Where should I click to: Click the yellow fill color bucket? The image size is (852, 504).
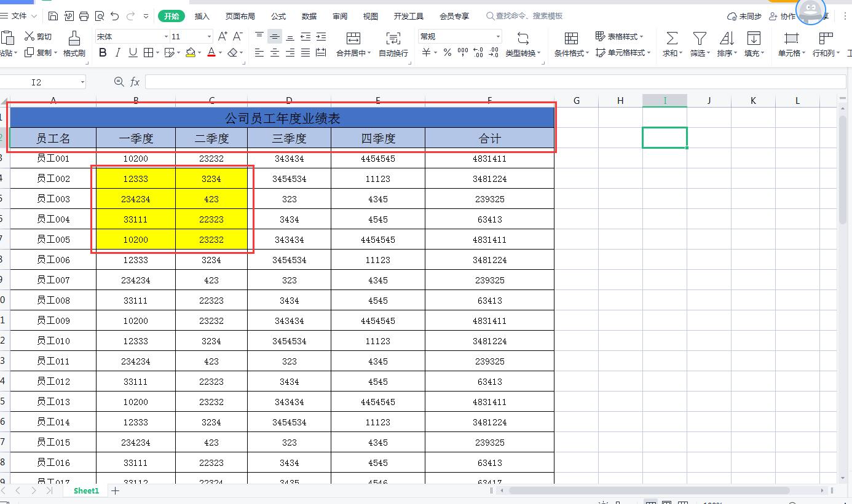coord(191,53)
